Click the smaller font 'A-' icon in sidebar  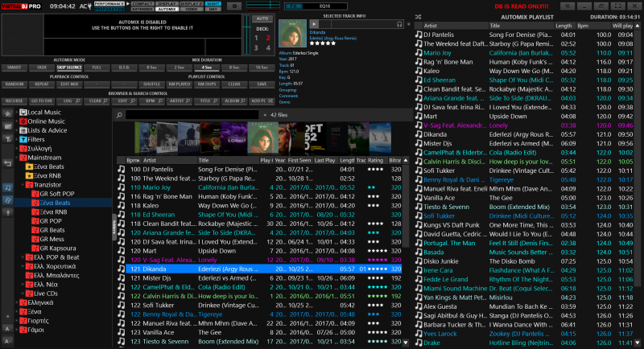tap(7, 341)
